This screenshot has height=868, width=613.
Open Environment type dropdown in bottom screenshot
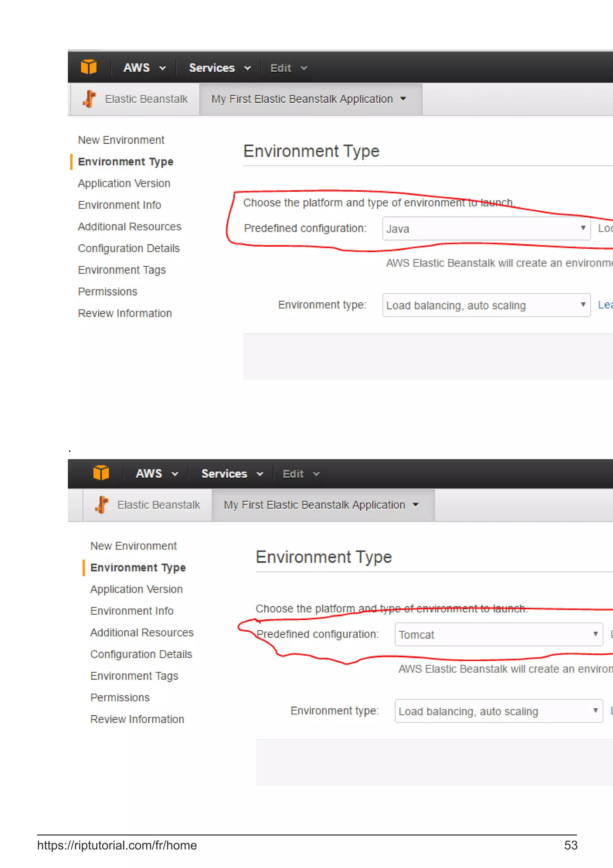[499, 711]
